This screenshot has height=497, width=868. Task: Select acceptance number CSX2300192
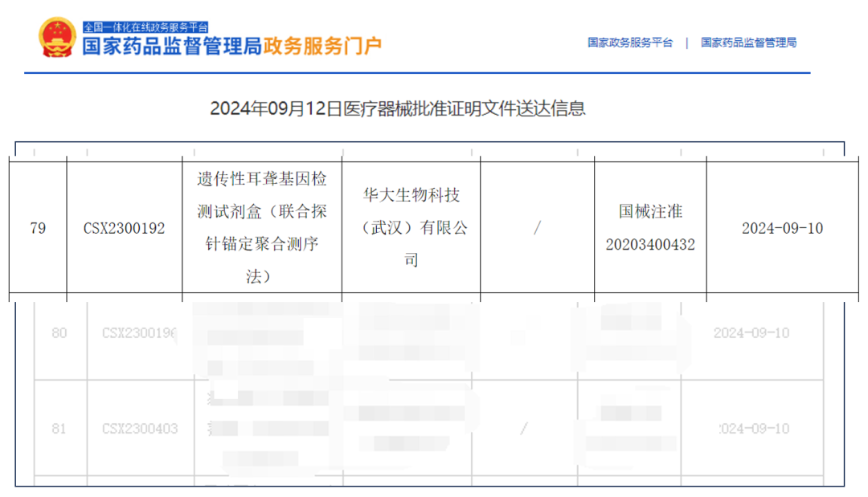pyautogui.click(x=124, y=228)
